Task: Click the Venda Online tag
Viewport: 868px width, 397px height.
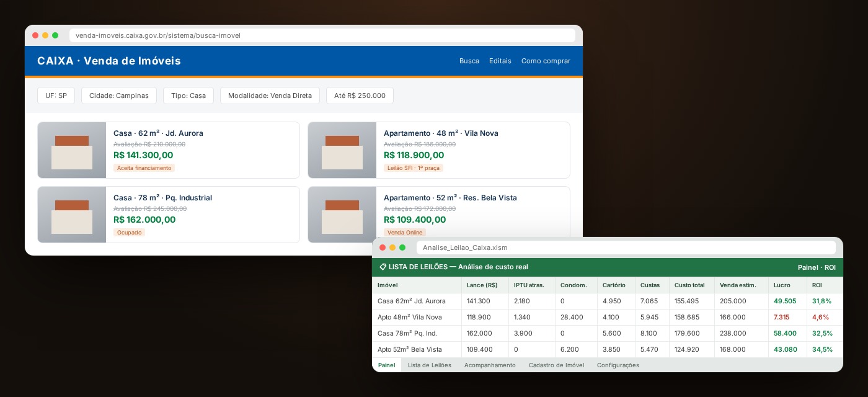Action: tap(405, 233)
